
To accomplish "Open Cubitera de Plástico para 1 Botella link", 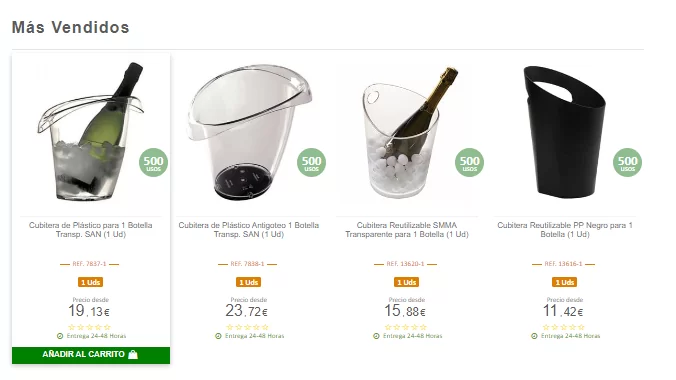I will click(91, 230).
